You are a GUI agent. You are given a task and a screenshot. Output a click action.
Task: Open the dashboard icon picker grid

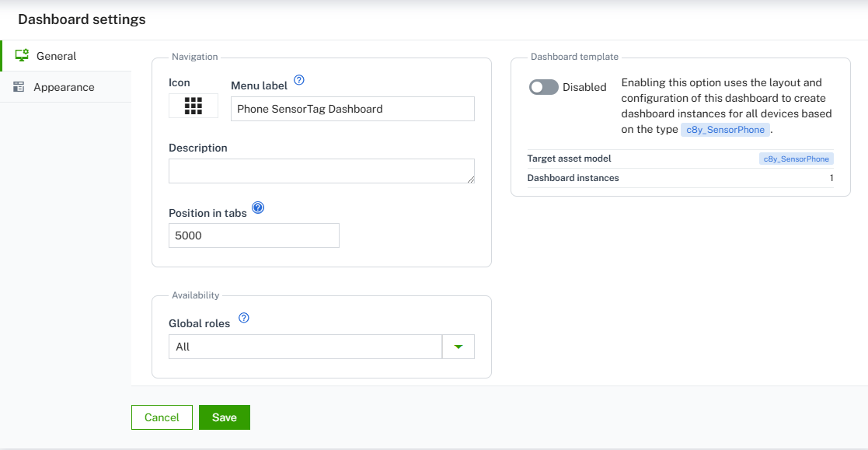point(193,106)
